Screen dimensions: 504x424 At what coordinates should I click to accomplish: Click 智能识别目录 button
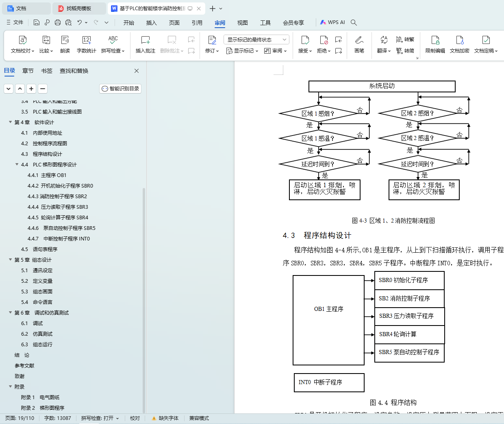[120, 89]
